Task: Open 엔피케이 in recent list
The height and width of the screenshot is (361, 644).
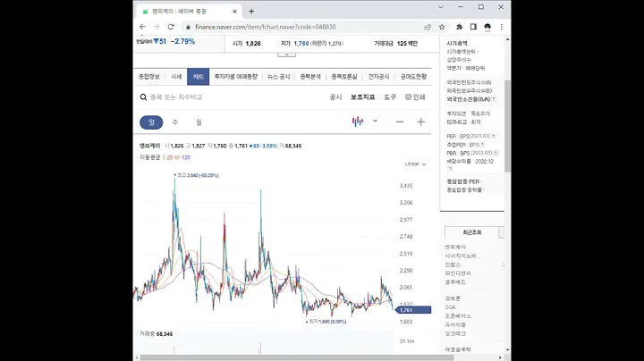Action: [455, 247]
